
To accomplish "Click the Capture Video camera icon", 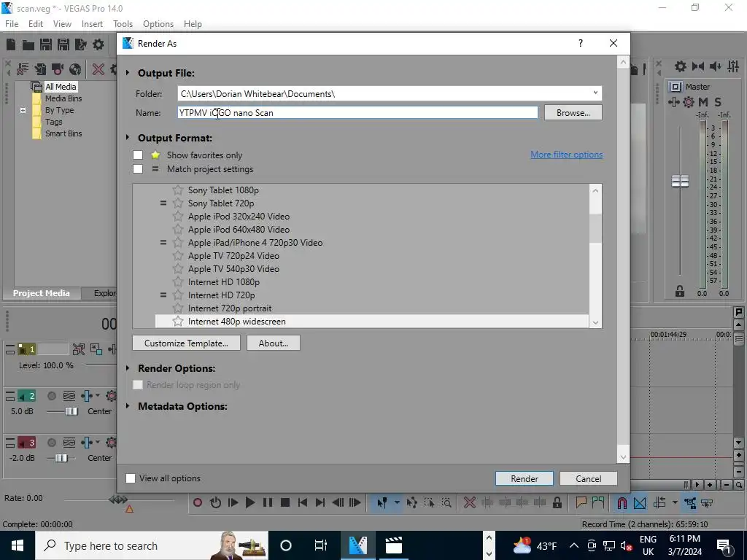I will pos(58,69).
